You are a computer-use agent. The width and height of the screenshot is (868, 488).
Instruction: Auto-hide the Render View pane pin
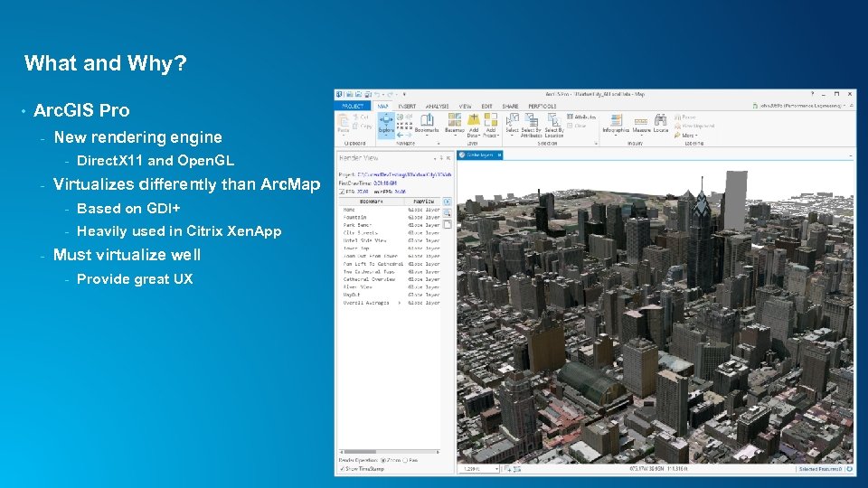442,158
